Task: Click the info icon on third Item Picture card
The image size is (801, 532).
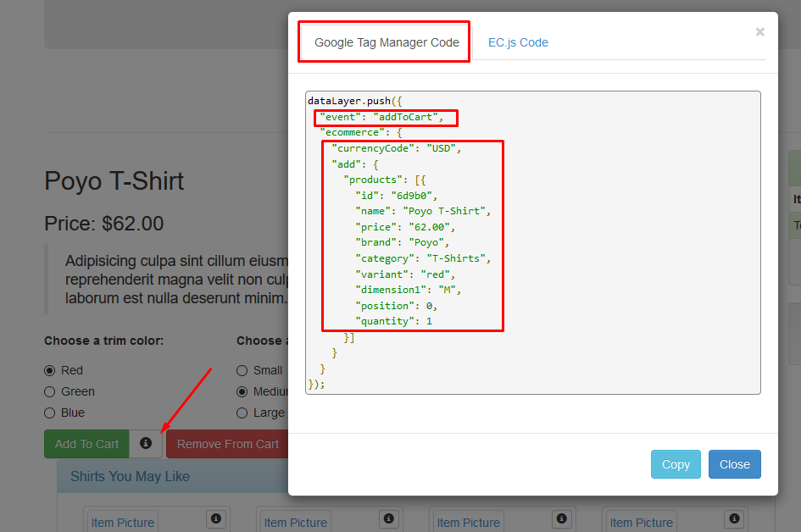Action: click(561, 518)
